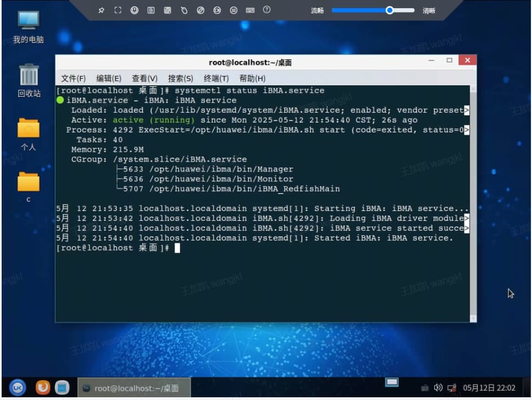The width and height of the screenshot is (532, 400).
Task: Open the network status tray menu
Action: point(451,387)
